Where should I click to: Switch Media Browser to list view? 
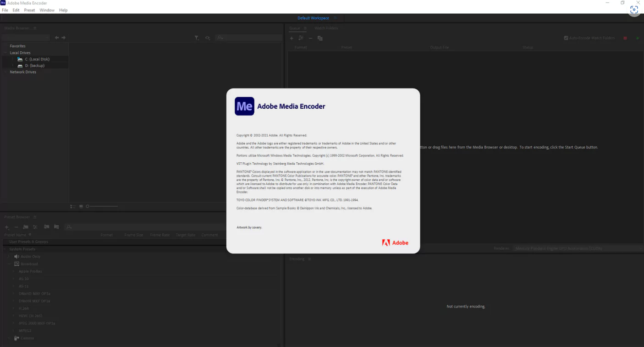click(72, 206)
